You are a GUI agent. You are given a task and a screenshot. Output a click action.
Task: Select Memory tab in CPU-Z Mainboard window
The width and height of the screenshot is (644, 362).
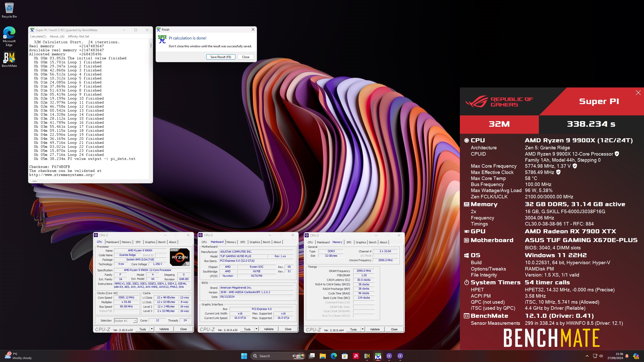[231, 242]
